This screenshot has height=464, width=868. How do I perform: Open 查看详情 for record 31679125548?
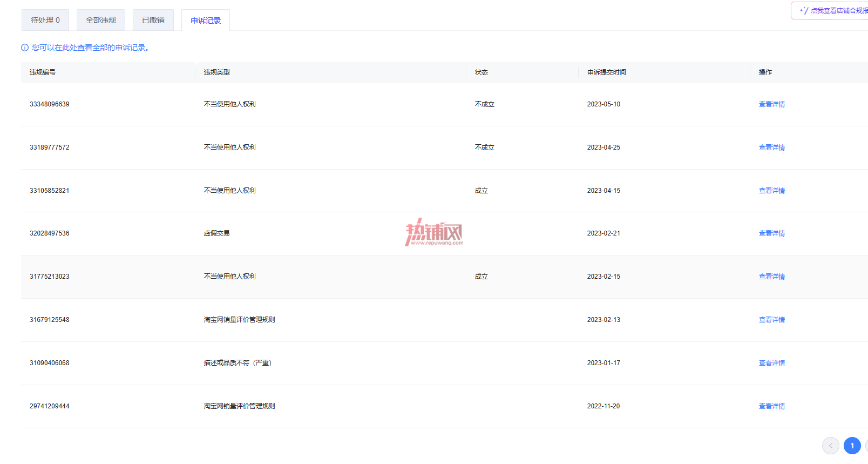click(x=772, y=320)
